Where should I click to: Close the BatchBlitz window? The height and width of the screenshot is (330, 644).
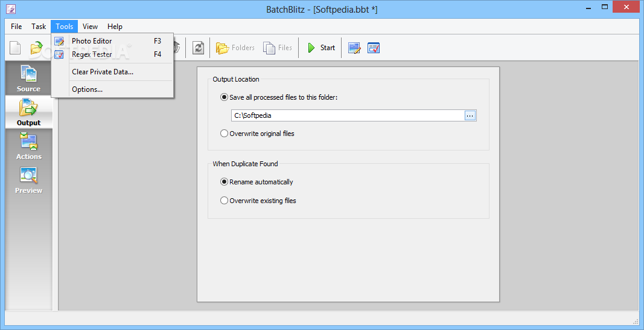[626, 7]
